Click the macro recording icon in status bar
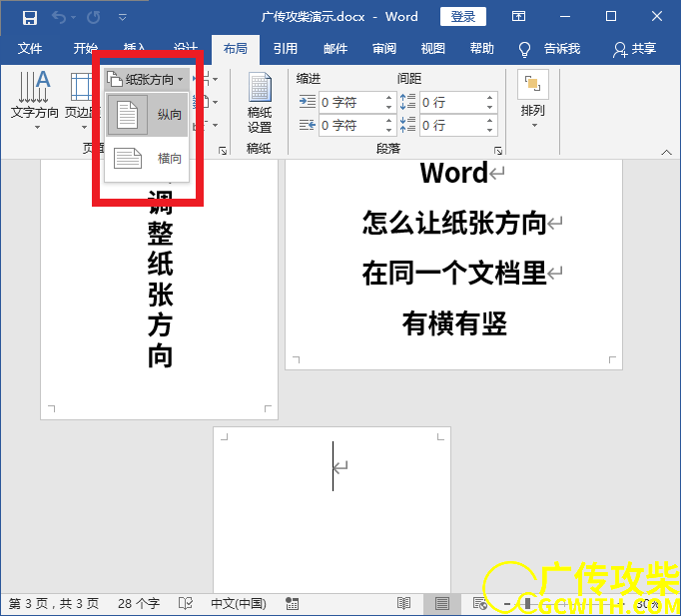681x616 pixels. [x=292, y=603]
